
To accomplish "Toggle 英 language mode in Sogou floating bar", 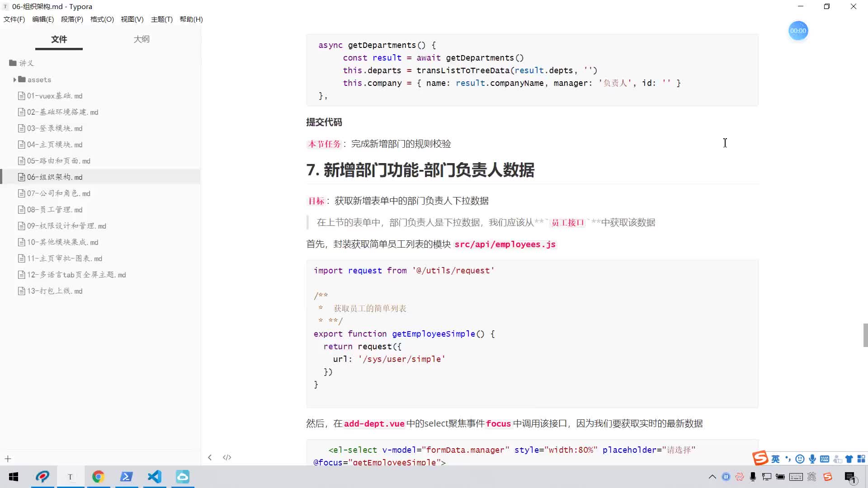I will click(775, 459).
